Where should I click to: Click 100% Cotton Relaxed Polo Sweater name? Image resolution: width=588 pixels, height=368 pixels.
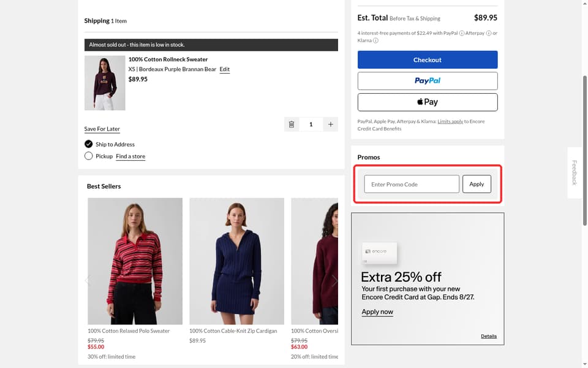[x=129, y=331]
